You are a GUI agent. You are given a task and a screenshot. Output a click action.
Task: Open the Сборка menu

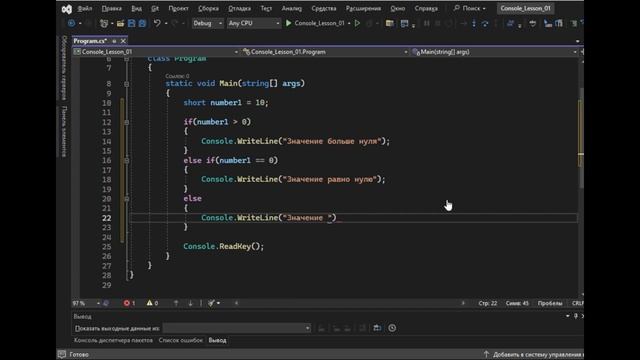208,8
